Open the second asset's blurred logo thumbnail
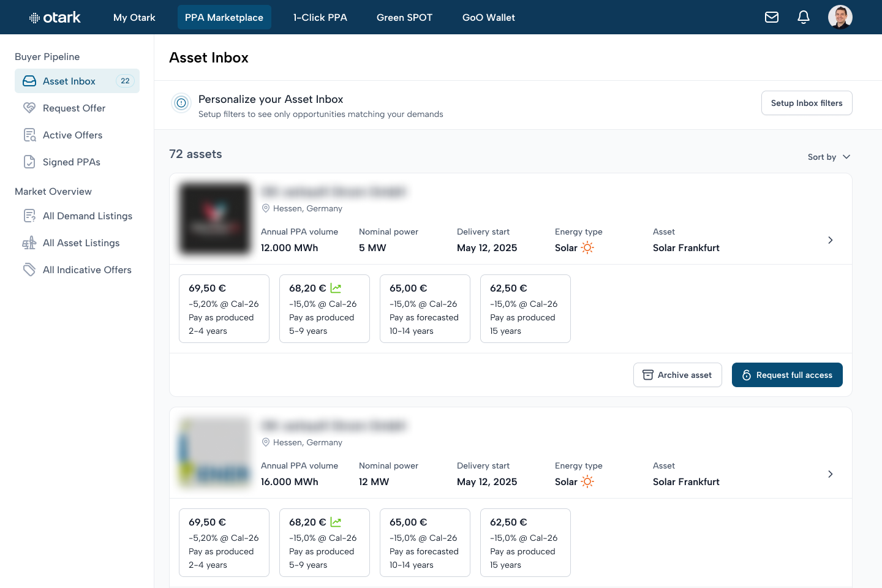 pos(214,453)
